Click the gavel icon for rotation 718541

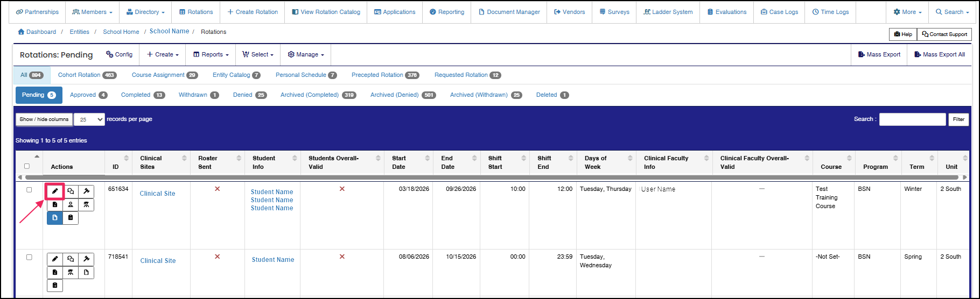click(86, 259)
